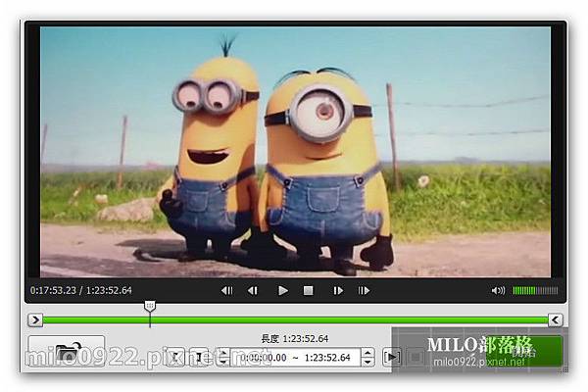The image size is (588, 392).
Task: Stop video playback
Action: point(309,291)
